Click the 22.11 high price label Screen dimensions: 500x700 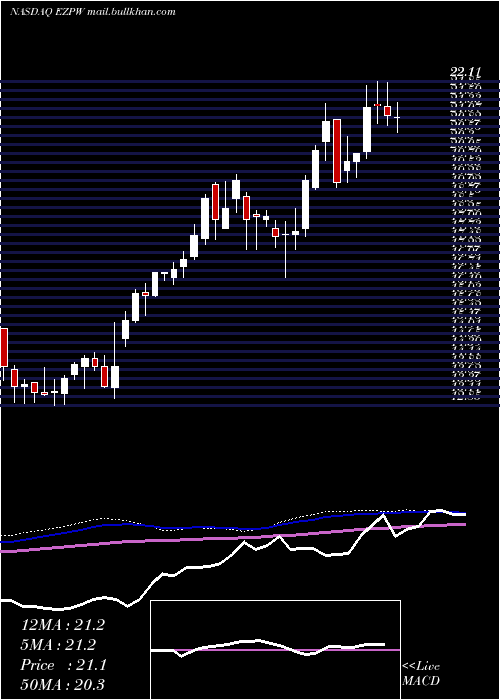click(466, 72)
